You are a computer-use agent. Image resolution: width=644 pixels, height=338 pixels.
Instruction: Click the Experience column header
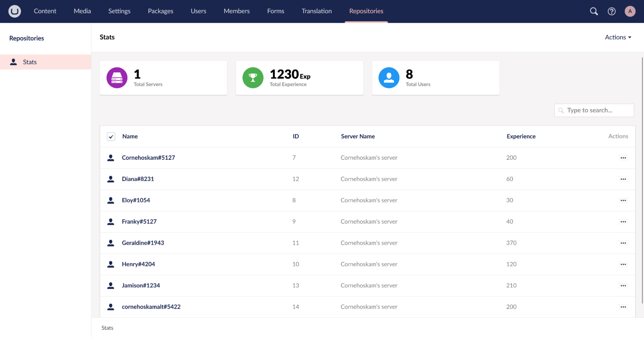(521, 136)
